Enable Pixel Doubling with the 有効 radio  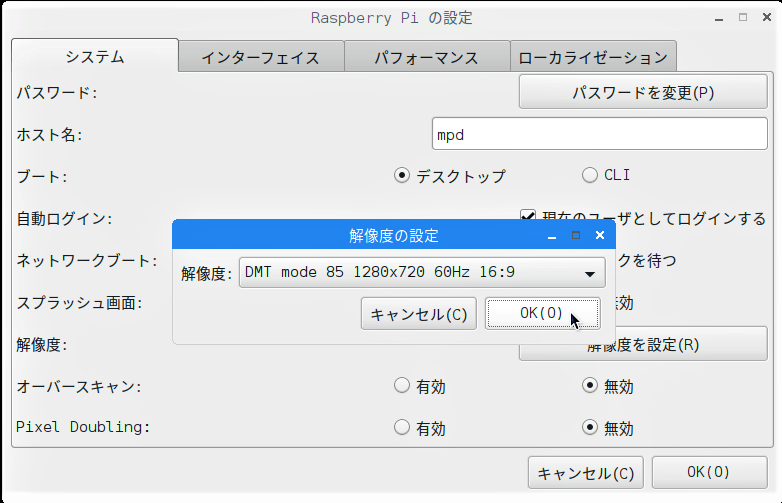[x=401, y=427]
